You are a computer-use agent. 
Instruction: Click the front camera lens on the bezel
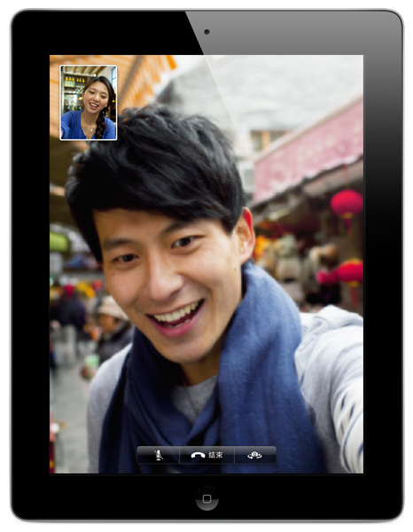pos(206,32)
